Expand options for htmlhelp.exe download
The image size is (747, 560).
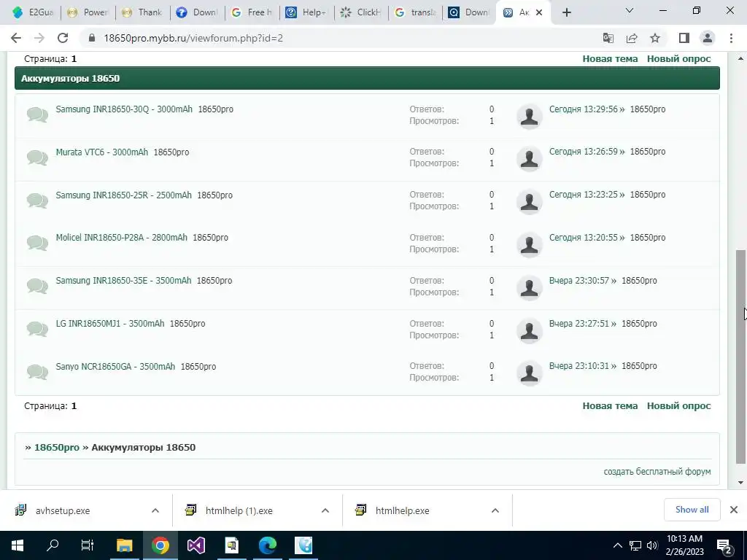coord(495,510)
